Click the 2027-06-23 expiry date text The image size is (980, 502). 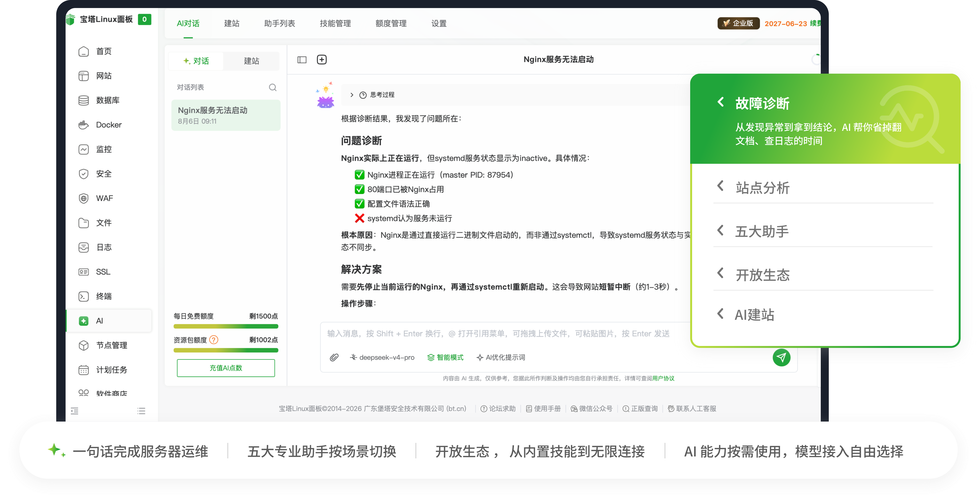point(786,24)
